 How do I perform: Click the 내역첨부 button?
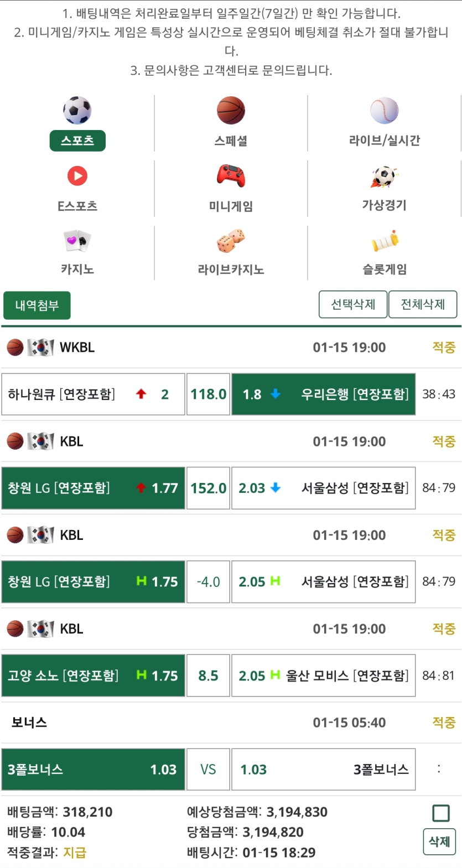(37, 304)
